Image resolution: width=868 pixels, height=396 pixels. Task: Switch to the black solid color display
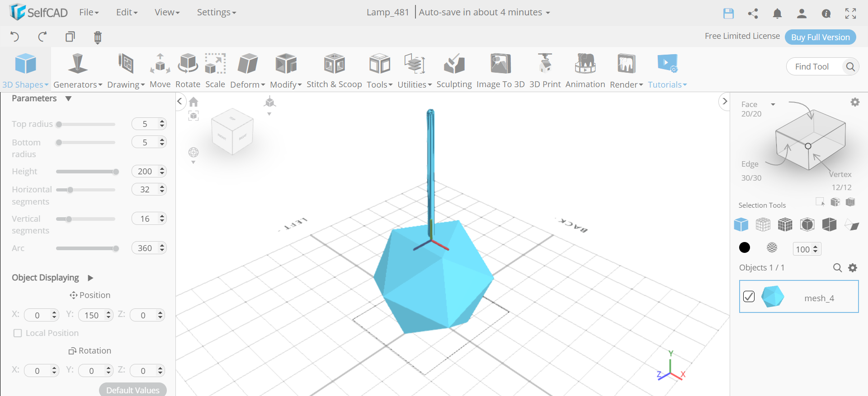[x=745, y=247]
